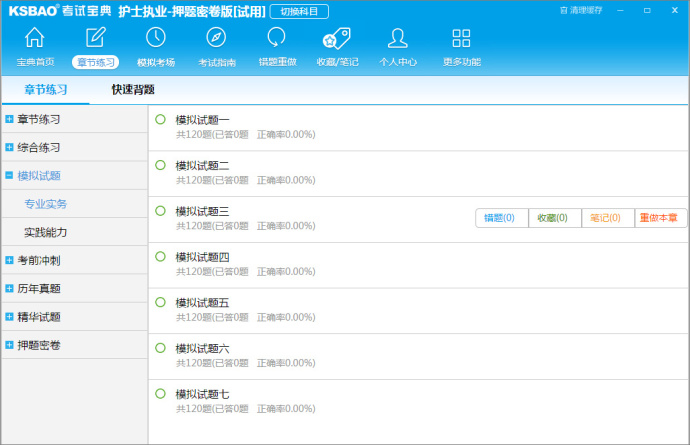
Task: Click the 历年真题 label in sidebar
Action: (39, 288)
